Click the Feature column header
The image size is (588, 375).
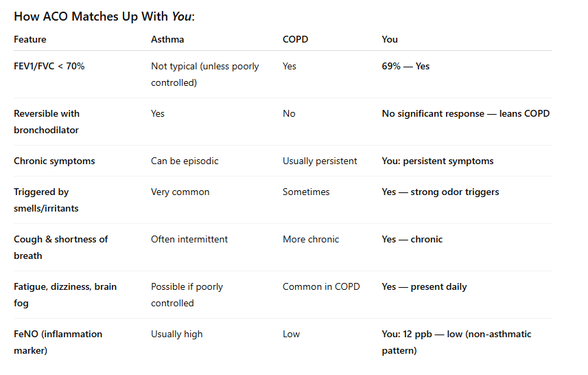(x=30, y=39)
